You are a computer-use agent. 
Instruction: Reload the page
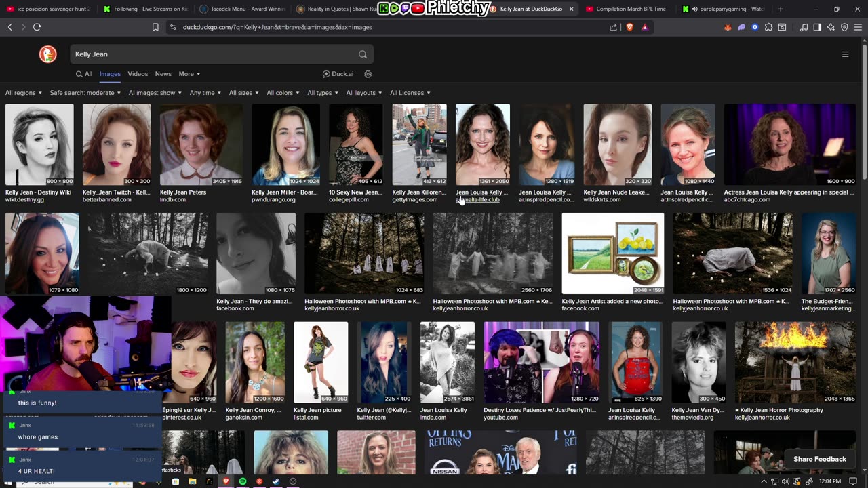tap(37, 27)
